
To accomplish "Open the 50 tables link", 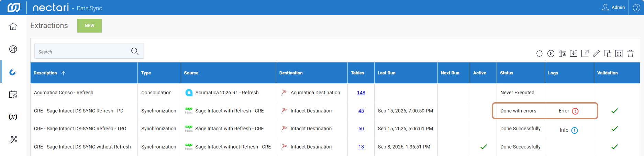I will 361,129.
